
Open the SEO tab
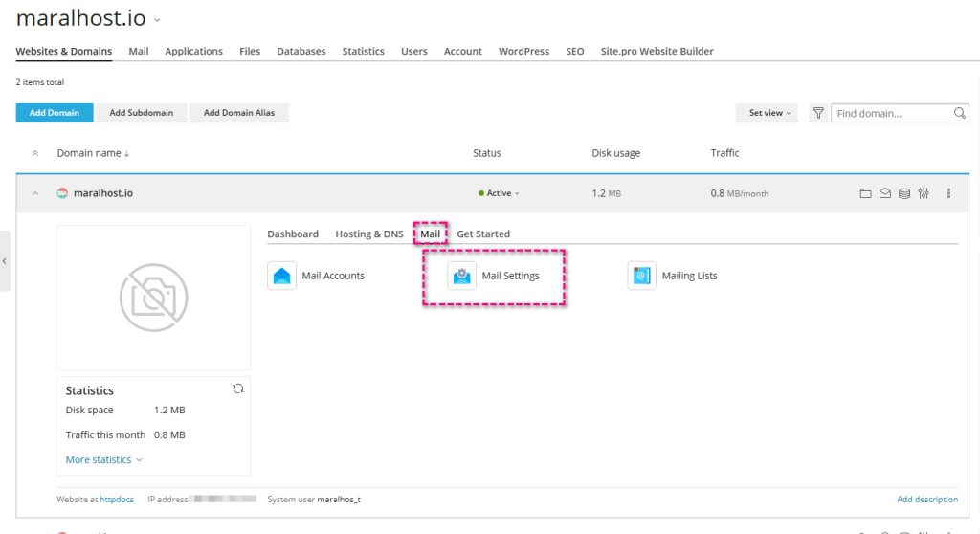click(x=575, y=52)
